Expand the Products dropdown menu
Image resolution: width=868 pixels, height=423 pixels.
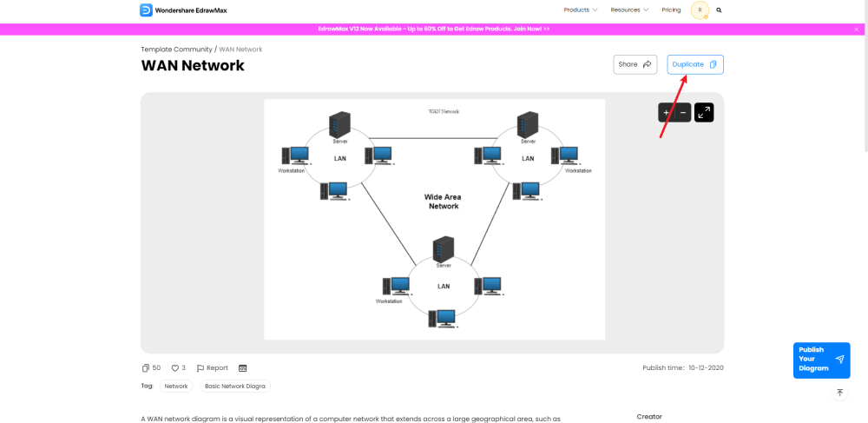[581, 10]
